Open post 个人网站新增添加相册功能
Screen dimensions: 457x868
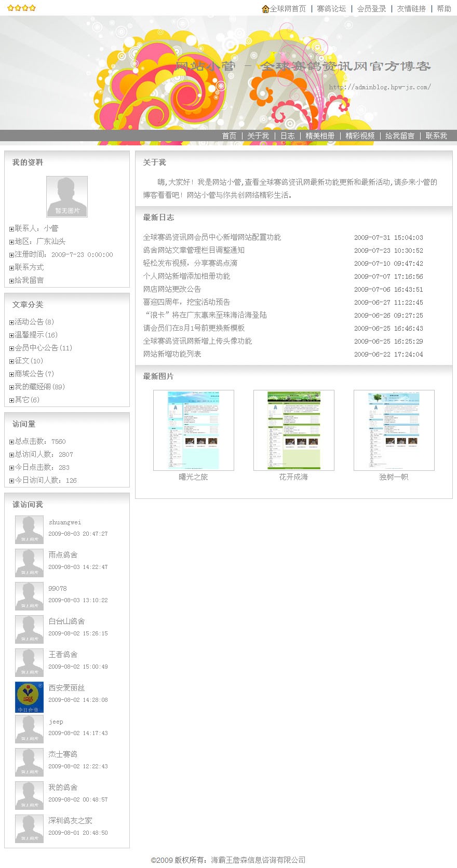coord(186,276)
